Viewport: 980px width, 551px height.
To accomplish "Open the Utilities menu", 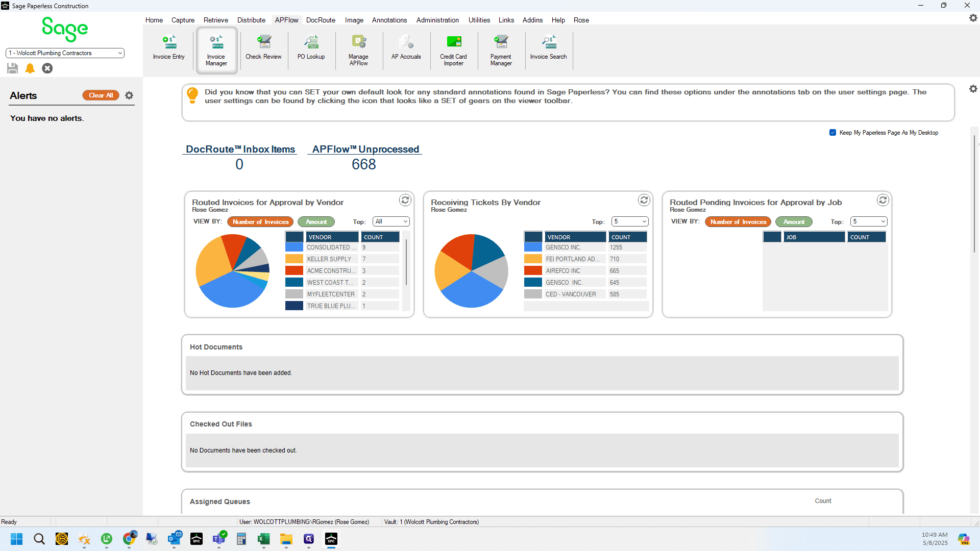I will (x=479, y=20).
